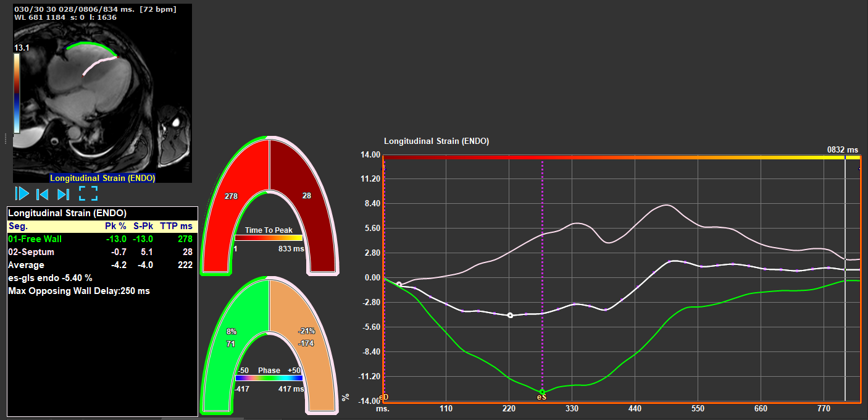Advance to the next frame

tap(63, 194)
